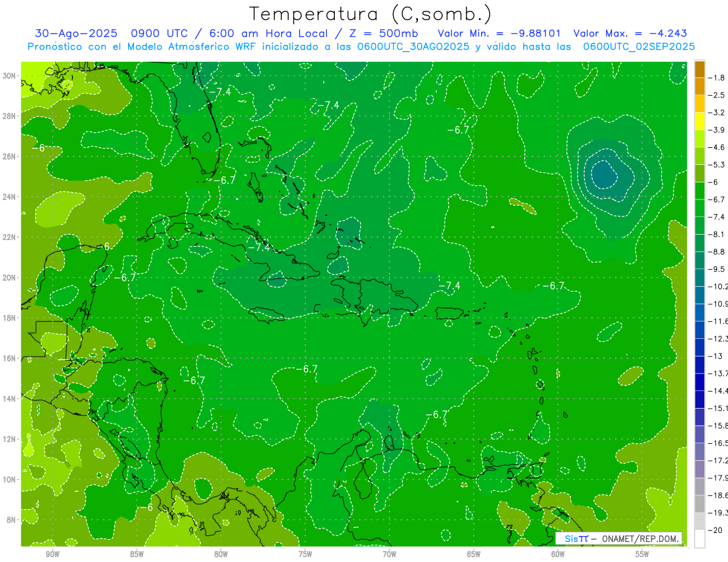The height and width of the screenshot is (562, 728).
Task: Click the "-20" legend label
Action: coord(716,530)
